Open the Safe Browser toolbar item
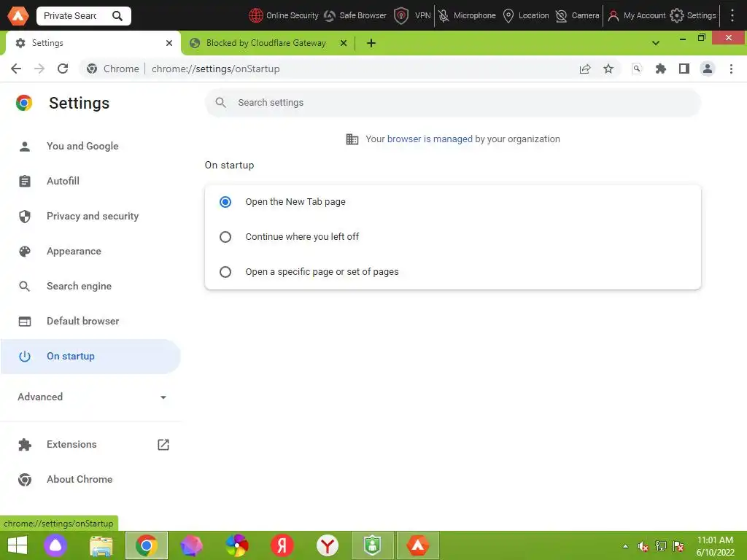This screenshot has width=747, height=560. [355, 16]
